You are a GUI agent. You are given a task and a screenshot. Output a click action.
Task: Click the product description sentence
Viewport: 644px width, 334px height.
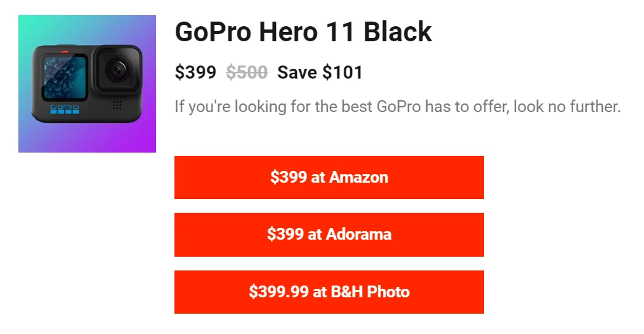point(397,107)
